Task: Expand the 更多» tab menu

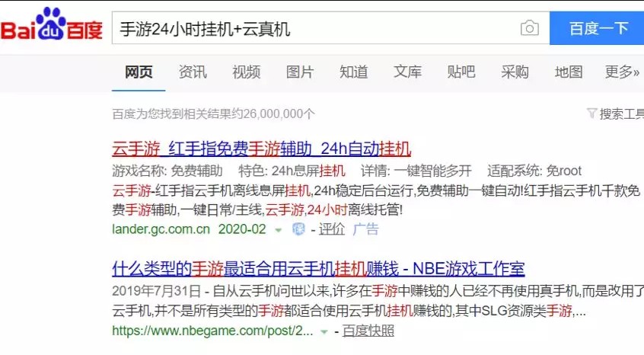Action: (x=622, y=72)
